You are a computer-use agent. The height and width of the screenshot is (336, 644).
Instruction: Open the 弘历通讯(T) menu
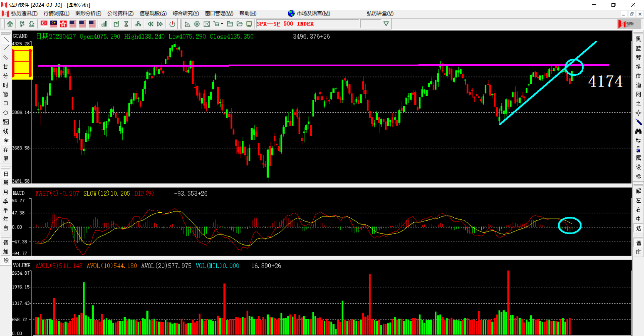click(x=24, y=13)
